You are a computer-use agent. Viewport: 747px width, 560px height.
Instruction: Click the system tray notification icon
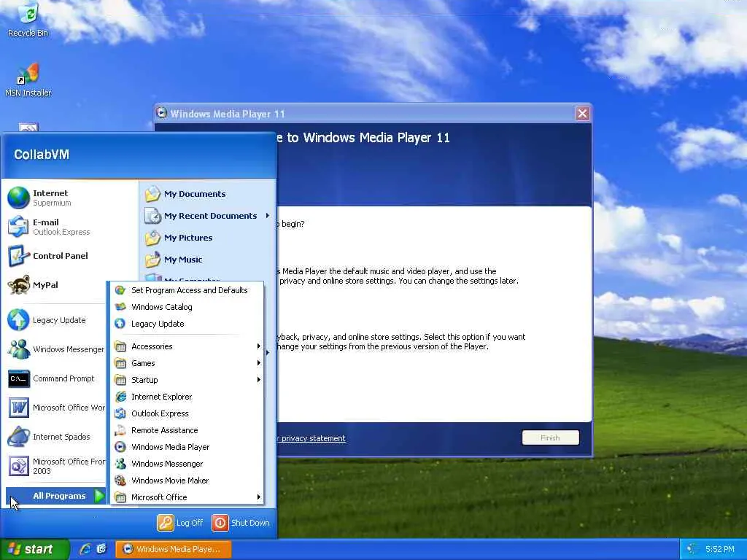[x=691, y=549]
